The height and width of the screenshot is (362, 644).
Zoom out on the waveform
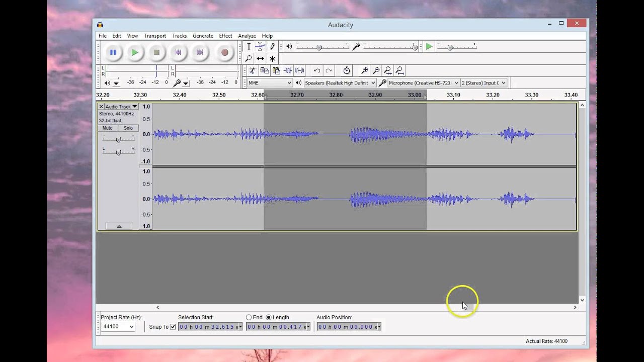pos(376,70)
